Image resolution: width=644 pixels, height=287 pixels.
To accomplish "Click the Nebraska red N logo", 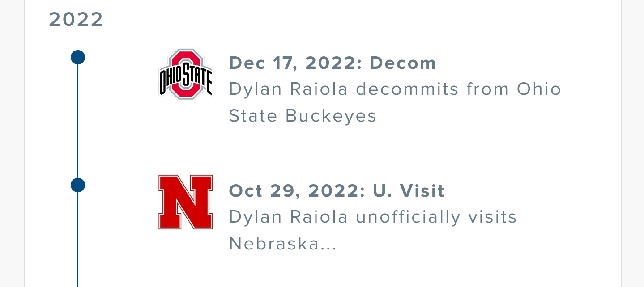I will pos(185,202).
